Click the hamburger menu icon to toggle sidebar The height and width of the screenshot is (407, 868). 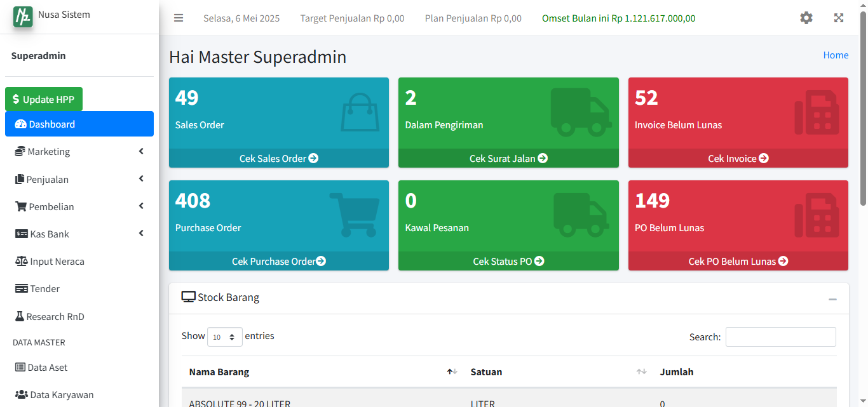pos(179,18)
